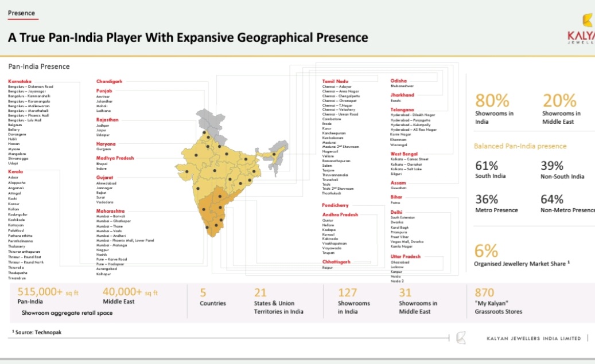Viewport: 595px width, 364px height.
Task: Select the 'Madhya Pradesh' state heading
Action: (115, 158)
